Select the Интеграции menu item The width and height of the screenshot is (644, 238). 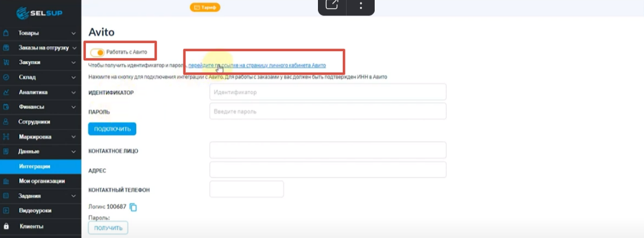coord(41,166)
